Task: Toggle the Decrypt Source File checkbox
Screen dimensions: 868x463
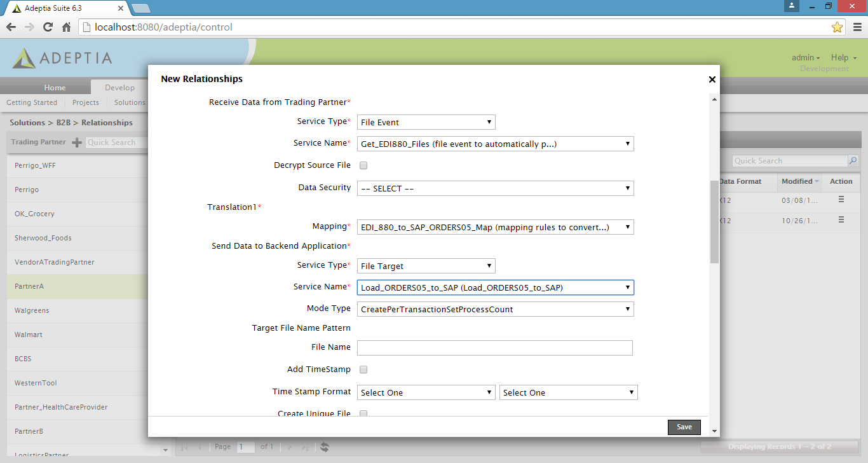Action: 363,165
